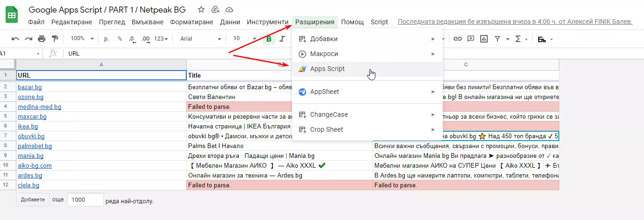The image size is (644, 220).
Task: Select Apps Script from the menu
Action: pyautogui.click(x=367, y=69)
